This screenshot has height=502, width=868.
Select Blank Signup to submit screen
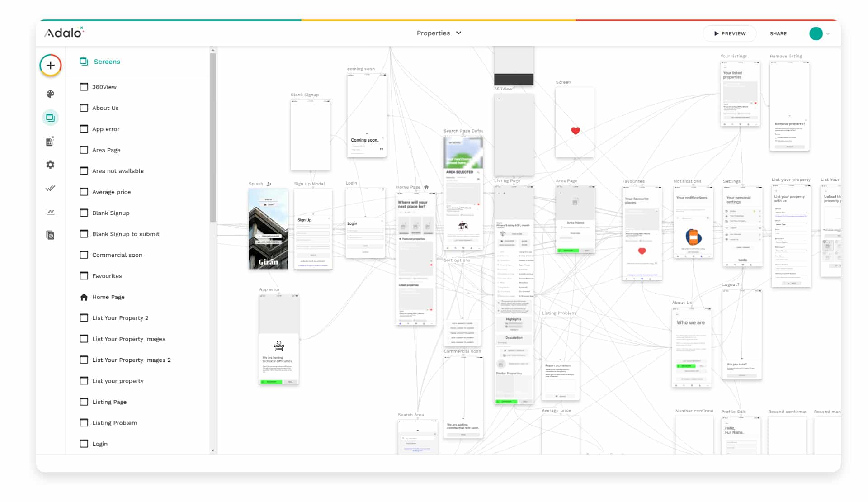126,234
